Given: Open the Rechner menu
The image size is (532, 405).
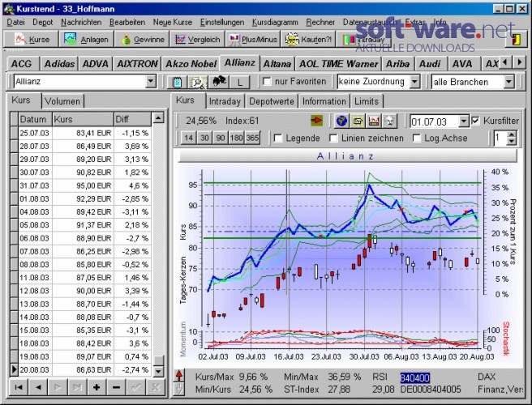Looking at the screenshot, I should point(320,23).
